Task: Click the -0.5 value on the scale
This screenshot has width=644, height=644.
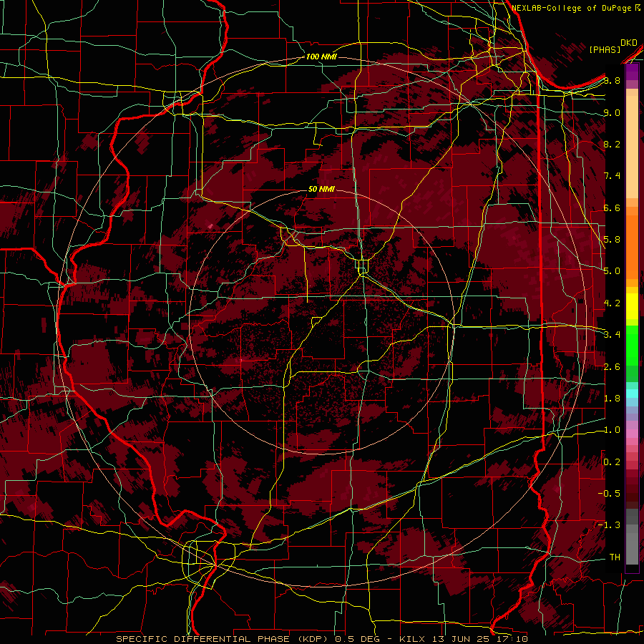Action: coord(609,494)
